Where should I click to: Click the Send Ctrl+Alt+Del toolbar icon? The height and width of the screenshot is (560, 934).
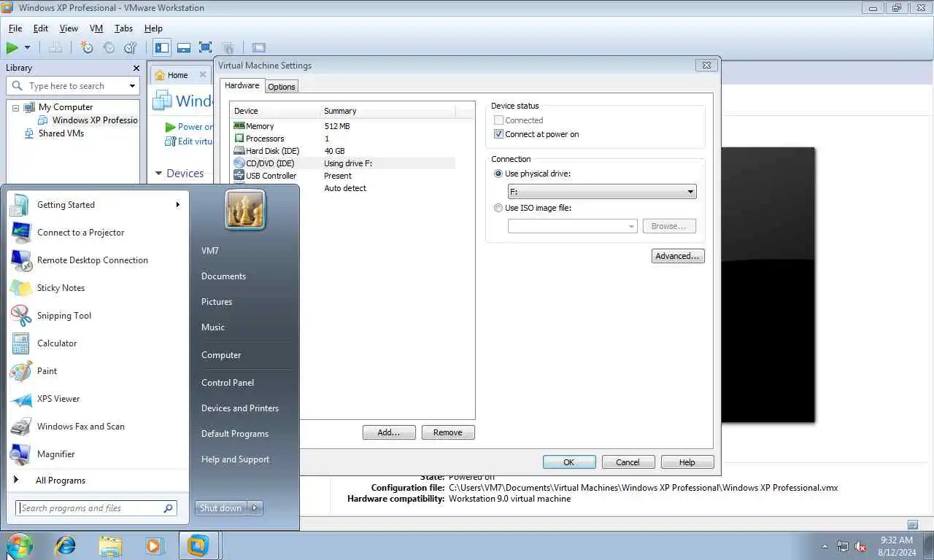coord(55,48)
